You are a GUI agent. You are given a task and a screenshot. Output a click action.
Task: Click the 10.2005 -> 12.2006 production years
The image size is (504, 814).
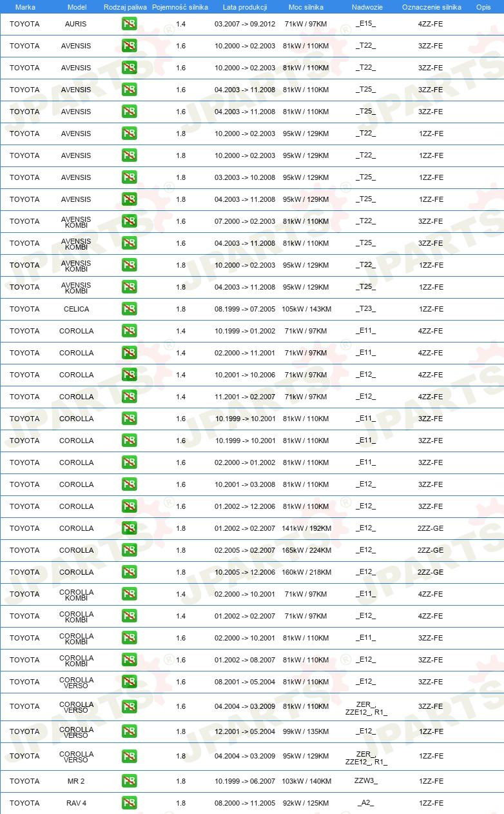245,572
